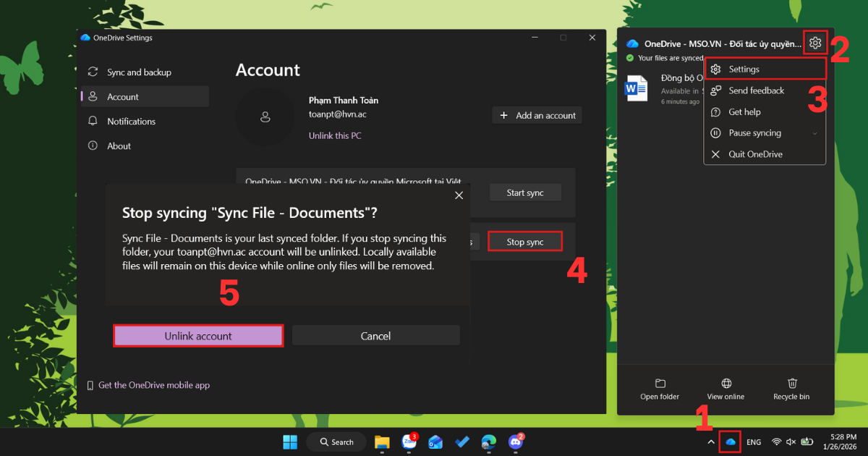The height and width of the screenshot is (456, 868).
Task: Open Zalo from the taskbar
Action: point(409,442)
